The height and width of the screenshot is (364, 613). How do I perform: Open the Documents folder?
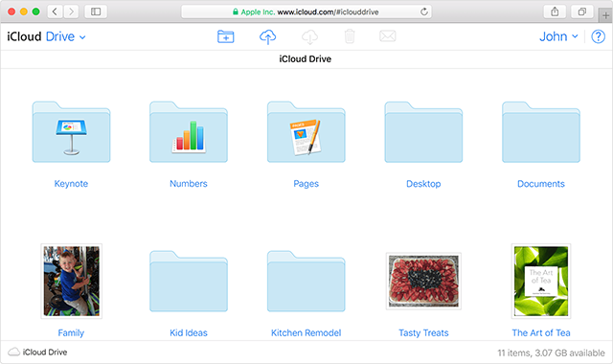tap(541, 132)
